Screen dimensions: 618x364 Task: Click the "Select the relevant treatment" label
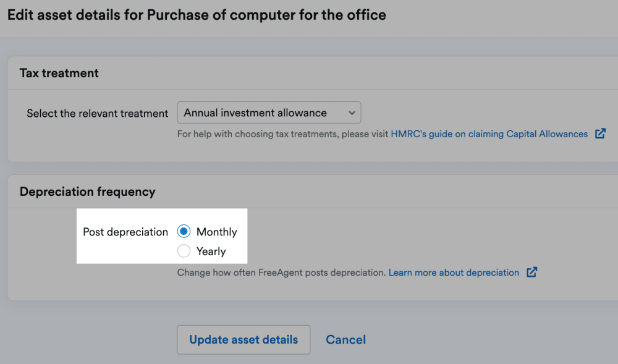[97, 114]
